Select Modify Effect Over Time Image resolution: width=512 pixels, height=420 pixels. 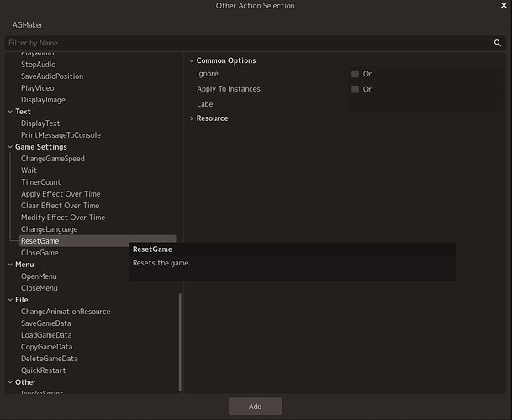[63, 218]
